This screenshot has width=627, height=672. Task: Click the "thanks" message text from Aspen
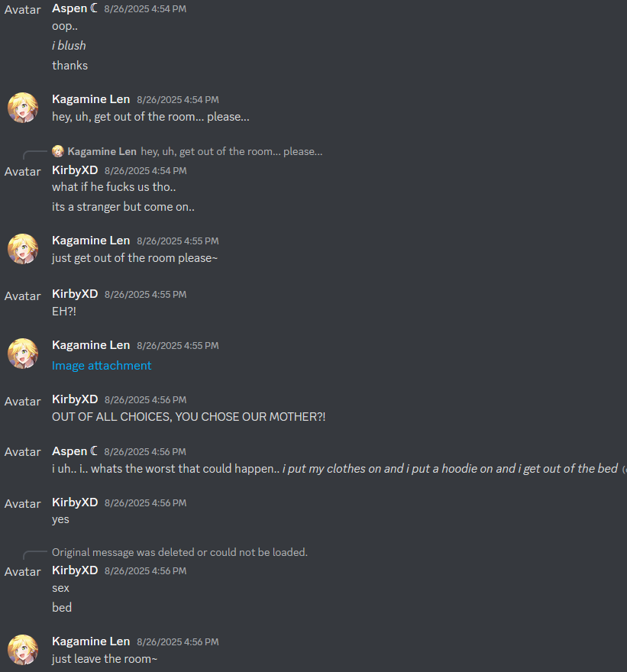pyautogui.click(x=69, y=66)
